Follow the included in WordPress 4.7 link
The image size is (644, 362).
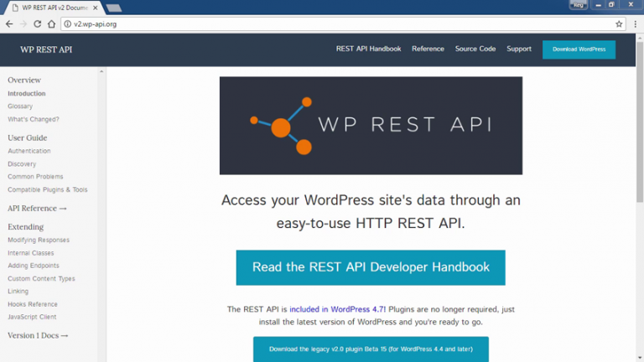click(337, 309)
